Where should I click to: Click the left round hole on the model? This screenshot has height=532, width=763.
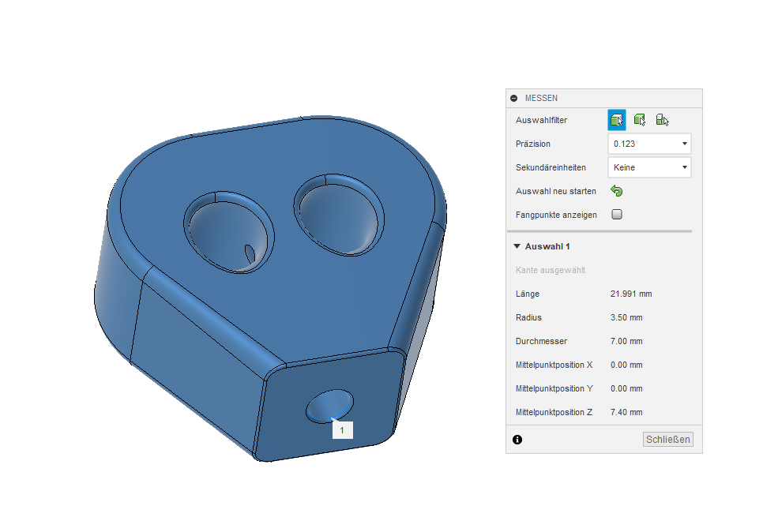229,232
